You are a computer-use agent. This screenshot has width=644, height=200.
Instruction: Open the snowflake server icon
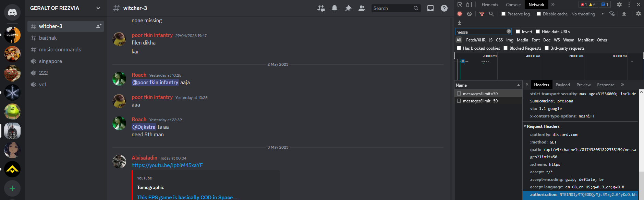(x=12, y=92)
